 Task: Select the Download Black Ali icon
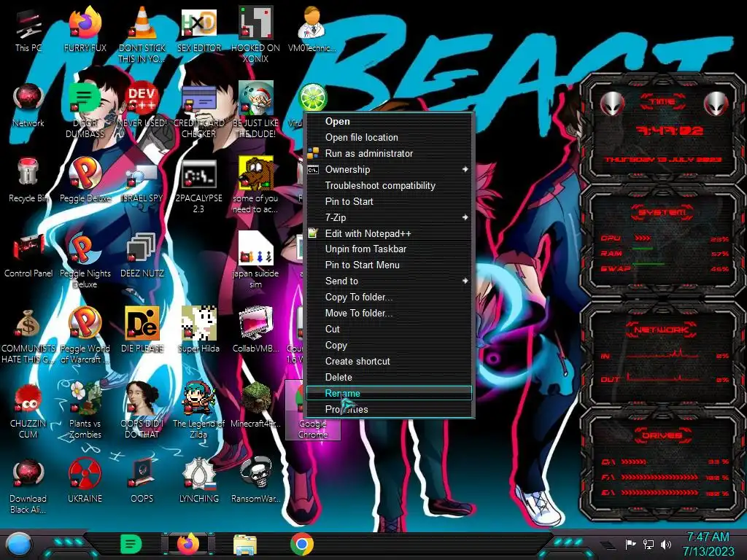(28, 486)
